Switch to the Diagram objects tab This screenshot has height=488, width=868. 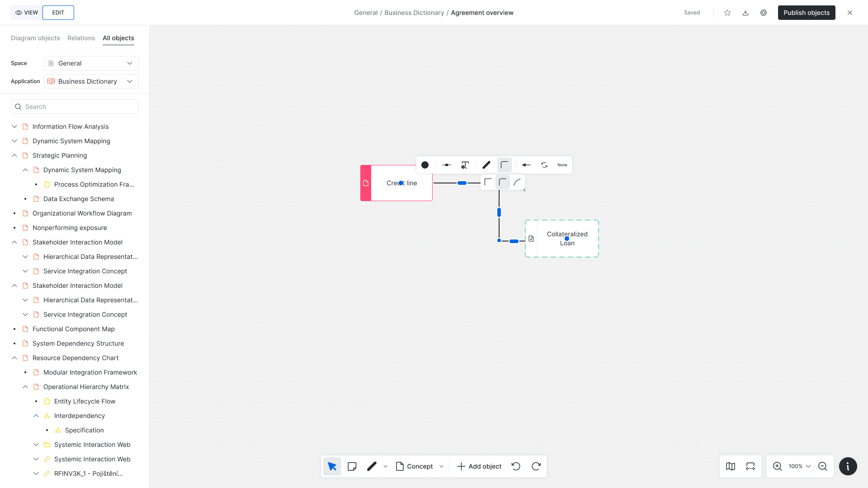(x=35, y=38)
